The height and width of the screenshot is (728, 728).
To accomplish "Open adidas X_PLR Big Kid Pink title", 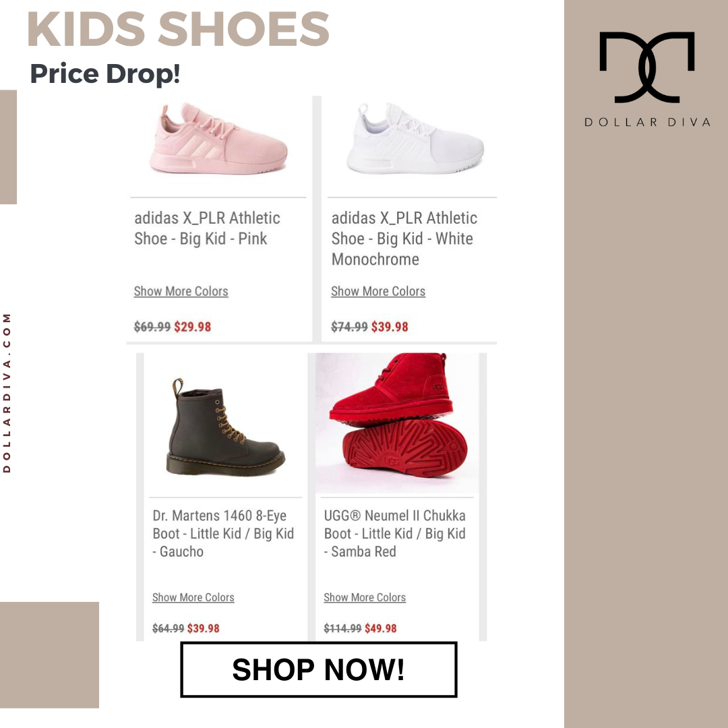I will tap(207, 228).
